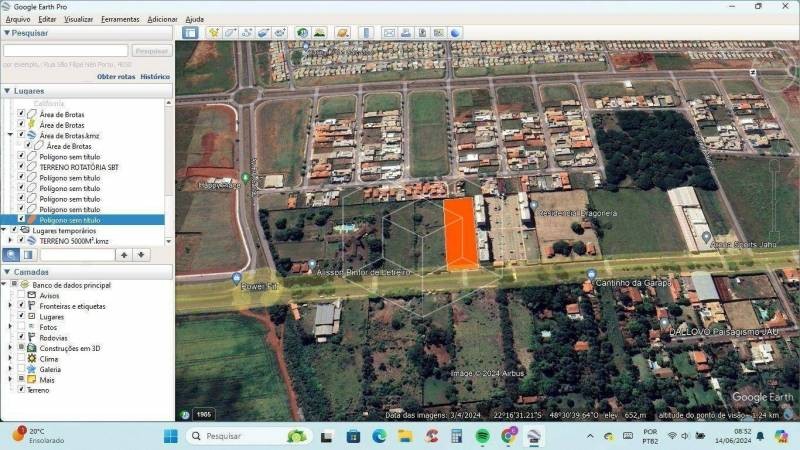Click the Print toolbar icon

point(406,33)
